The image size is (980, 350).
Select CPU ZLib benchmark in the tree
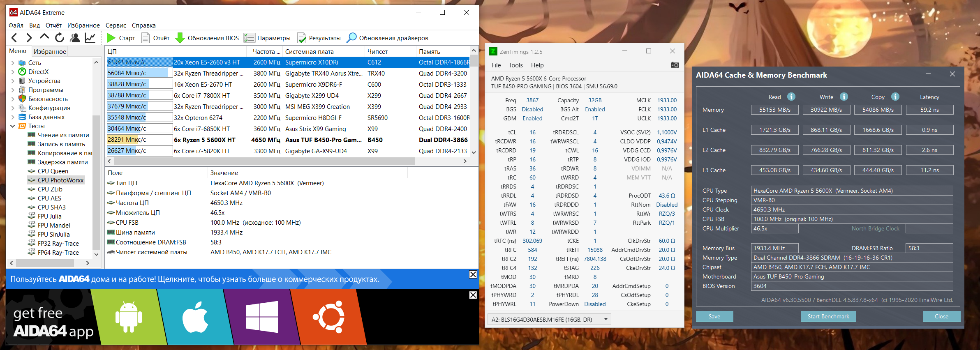(50, 189)
